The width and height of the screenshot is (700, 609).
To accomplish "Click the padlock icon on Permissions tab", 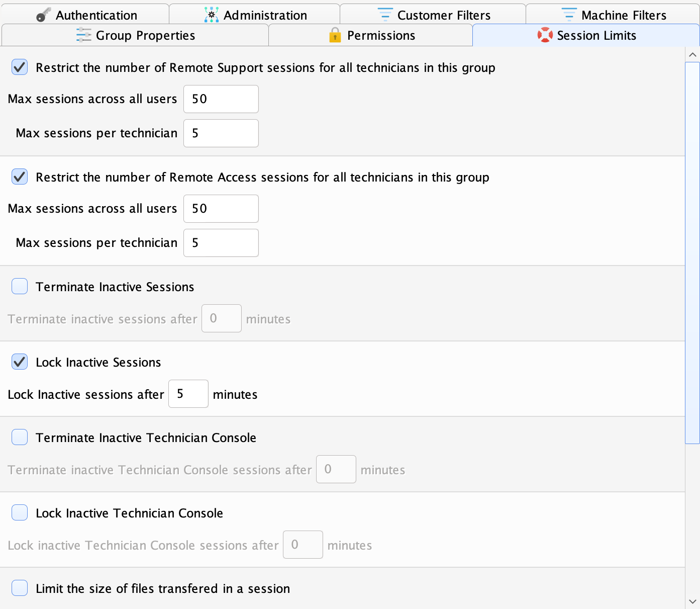I will click(x=335, y=35).
